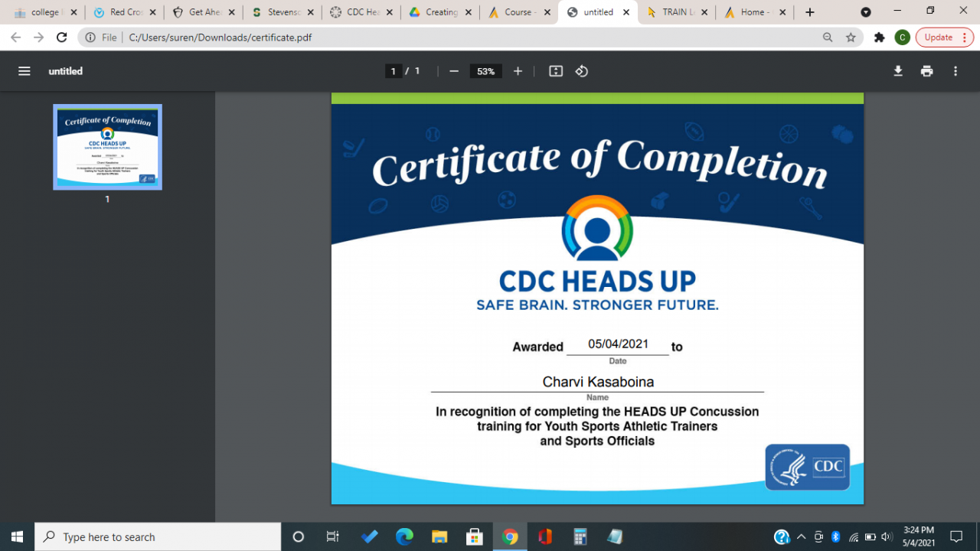Open the Calculator taskbar app
This screenshot has height=551, width=980.
point(580,536)
